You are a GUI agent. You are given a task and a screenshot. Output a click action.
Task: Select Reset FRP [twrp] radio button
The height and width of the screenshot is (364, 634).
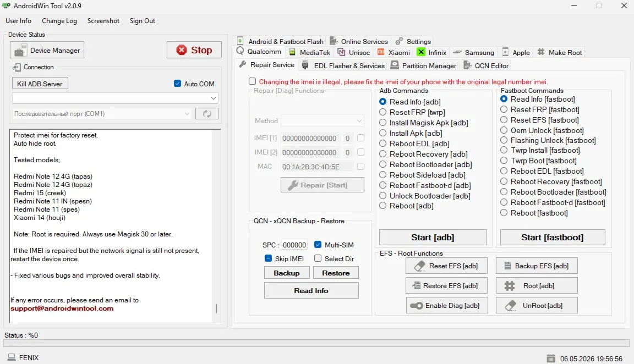382,112
